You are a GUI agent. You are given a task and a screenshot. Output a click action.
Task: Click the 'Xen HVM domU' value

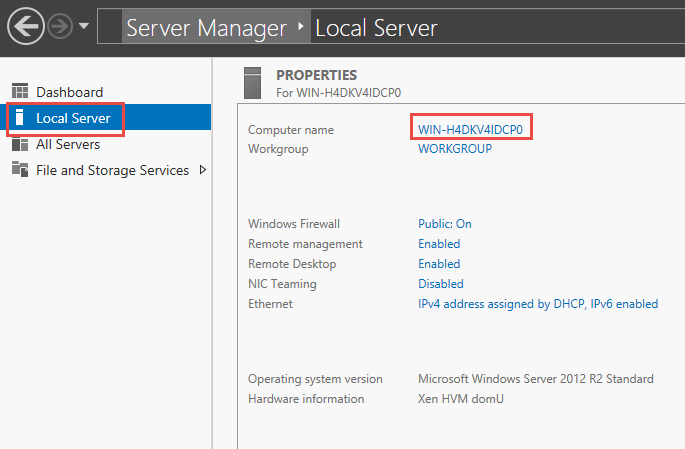click(460, 399)
